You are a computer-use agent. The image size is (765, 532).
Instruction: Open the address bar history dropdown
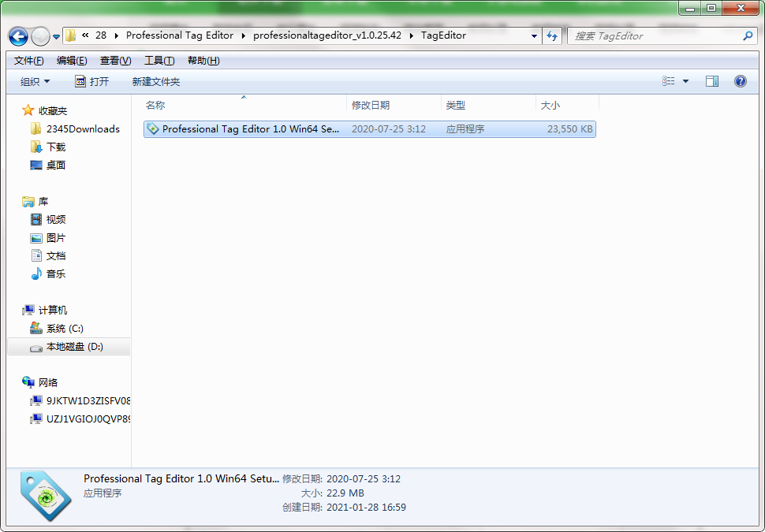click(534, 36)
